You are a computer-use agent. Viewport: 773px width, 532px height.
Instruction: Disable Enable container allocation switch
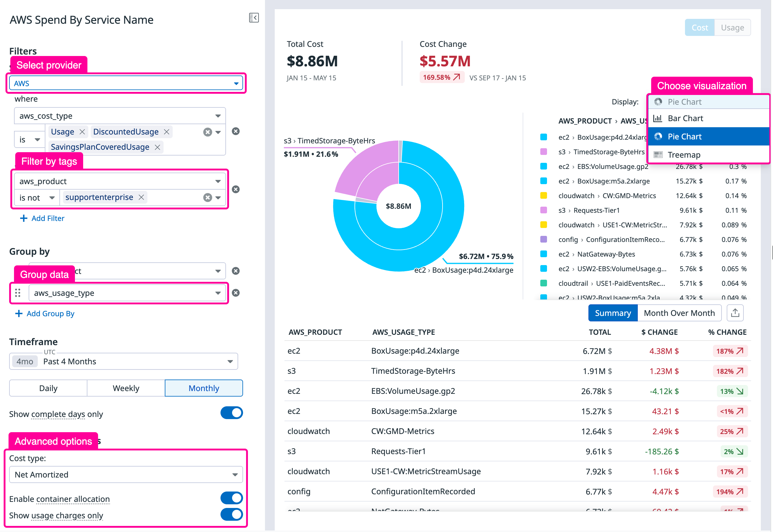[231, 498]
